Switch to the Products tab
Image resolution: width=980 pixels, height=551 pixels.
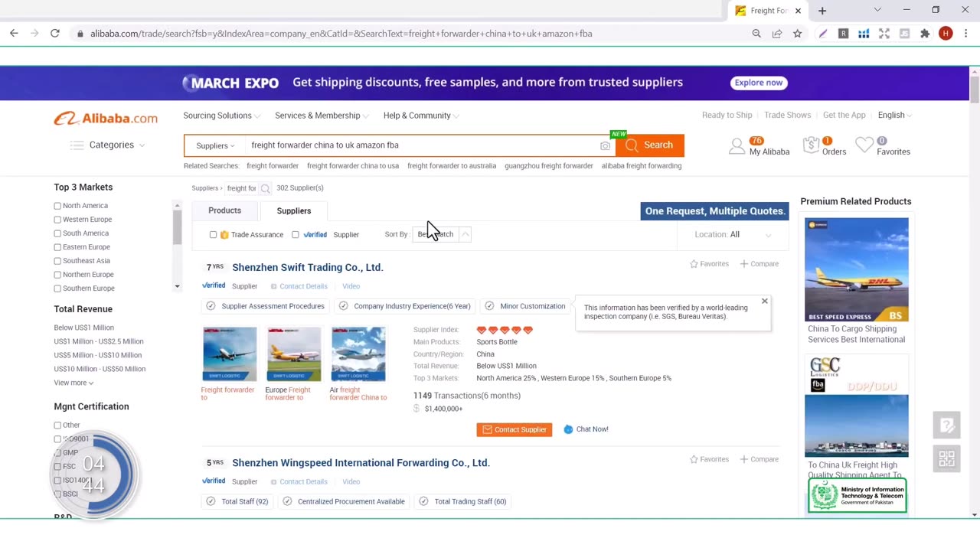224,210
